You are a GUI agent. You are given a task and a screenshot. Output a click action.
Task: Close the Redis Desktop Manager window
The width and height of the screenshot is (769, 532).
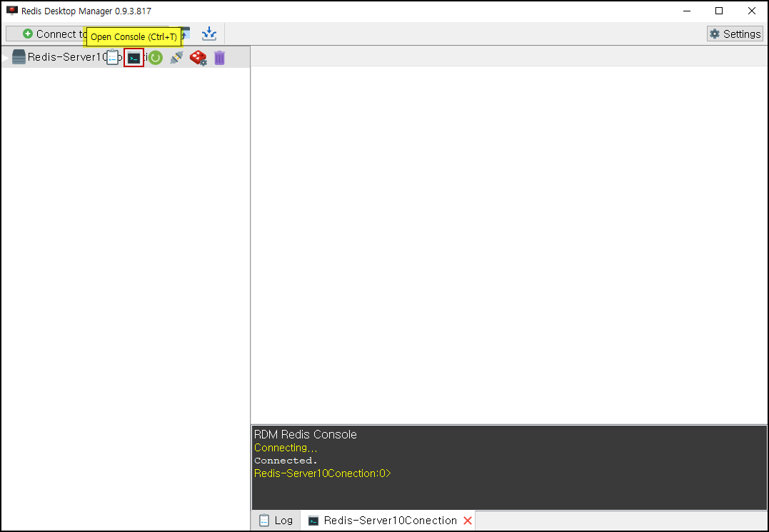click(751, 11)
